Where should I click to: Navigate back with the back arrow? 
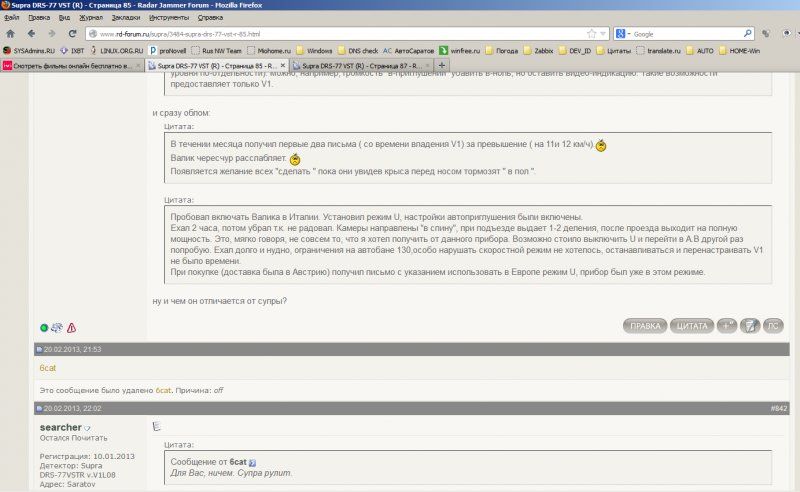coord(32,34)
